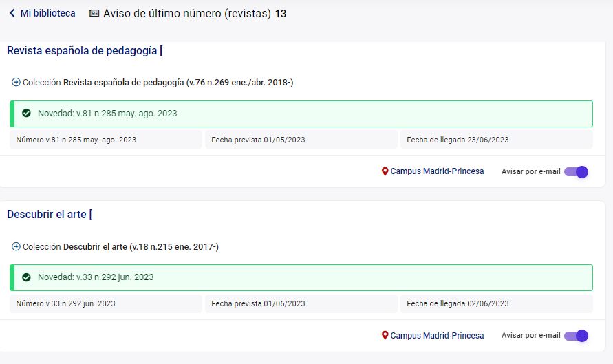Click the arrow icon before Colección Descubrir el arte
This screenshot has width=613, height=364.
coord(16,246)
